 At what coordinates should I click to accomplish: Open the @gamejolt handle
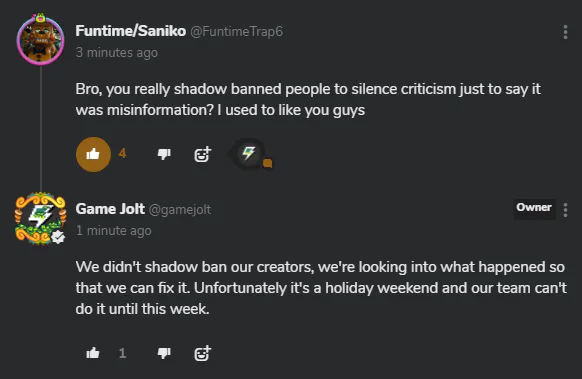(x=180, y=210)
